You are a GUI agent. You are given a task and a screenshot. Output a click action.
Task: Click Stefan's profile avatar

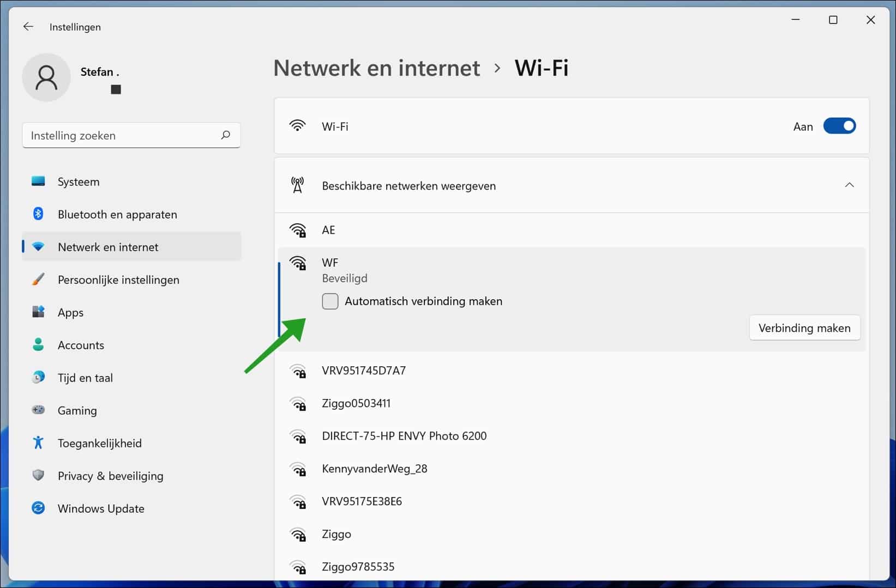[x=46, y=77]
